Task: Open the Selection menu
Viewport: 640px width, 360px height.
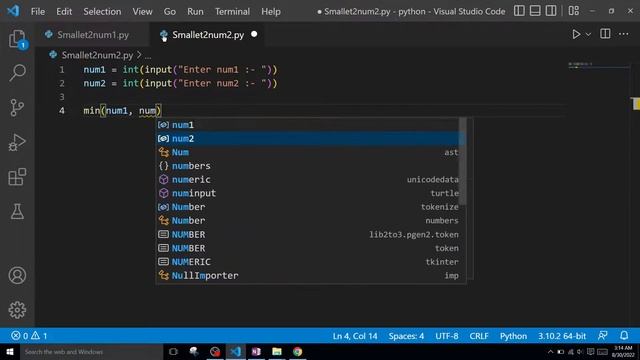Action: click(102, 11)
